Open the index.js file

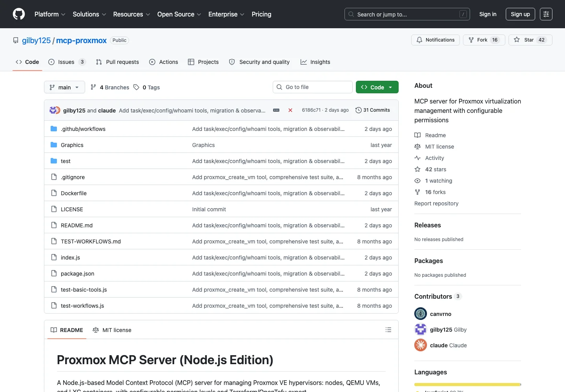coord(70,258)
